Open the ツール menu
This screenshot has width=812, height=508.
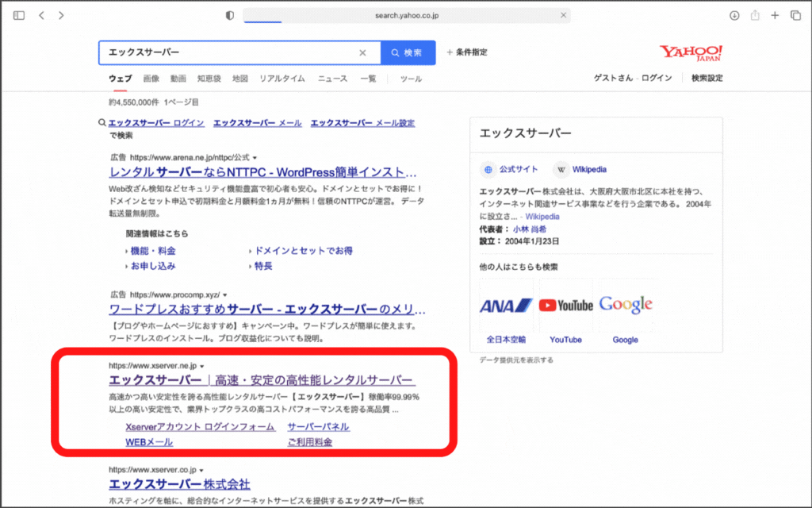[x=411, y=79]
